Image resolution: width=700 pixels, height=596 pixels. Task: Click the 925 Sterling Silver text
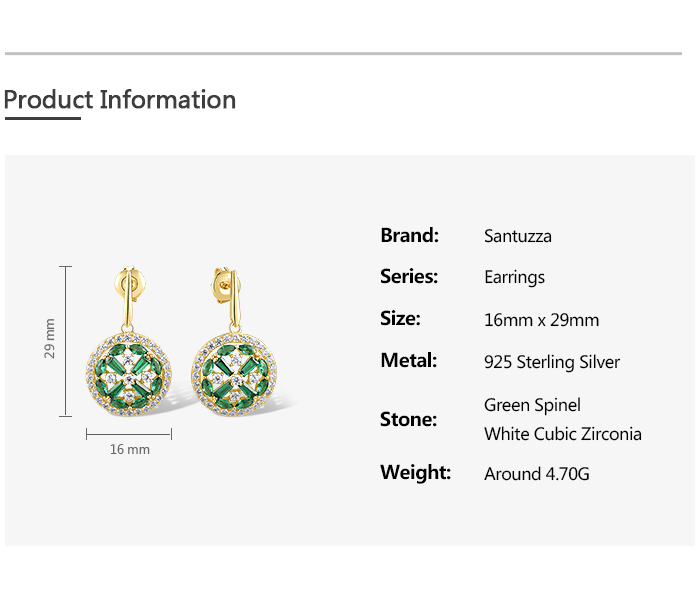click(x=551, y=362)
